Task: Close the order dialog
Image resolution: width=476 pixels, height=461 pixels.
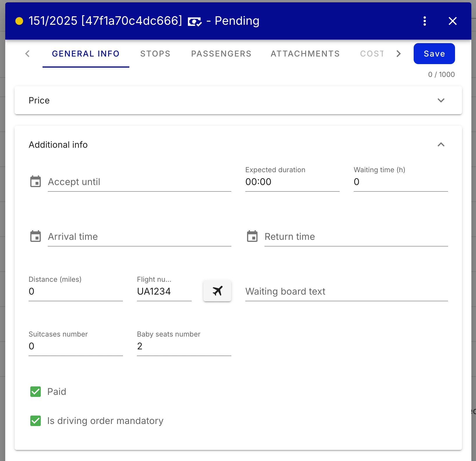Action: tap(452, 21)
